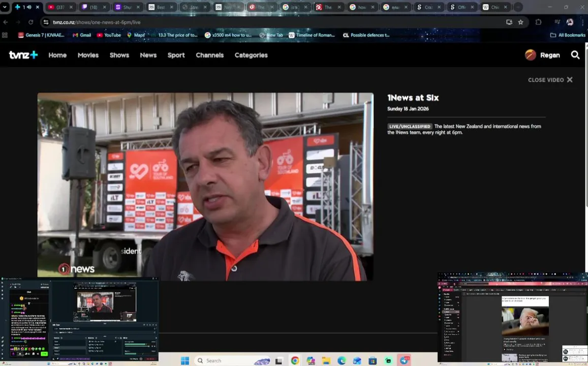Open the apps grid in bookmarks bar
588x366 pixels.
pyautogui.click(x=5, y=35)
